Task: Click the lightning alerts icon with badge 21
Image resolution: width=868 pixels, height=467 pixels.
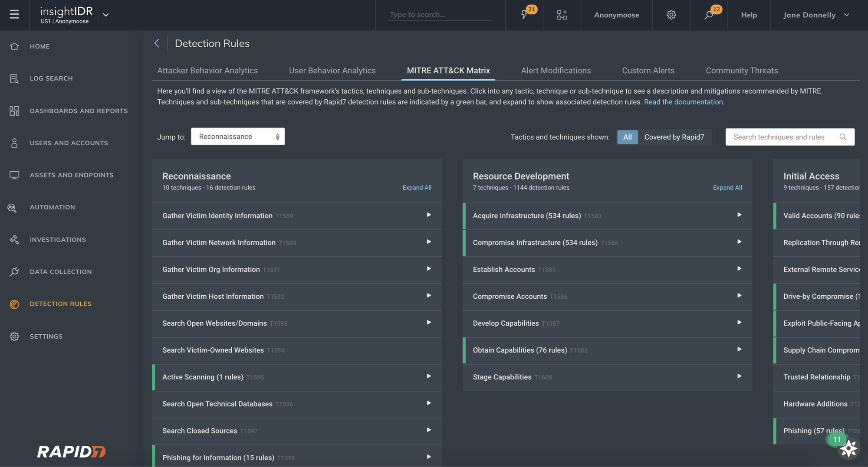Action: pyautogui.click(x=524, y=15)
